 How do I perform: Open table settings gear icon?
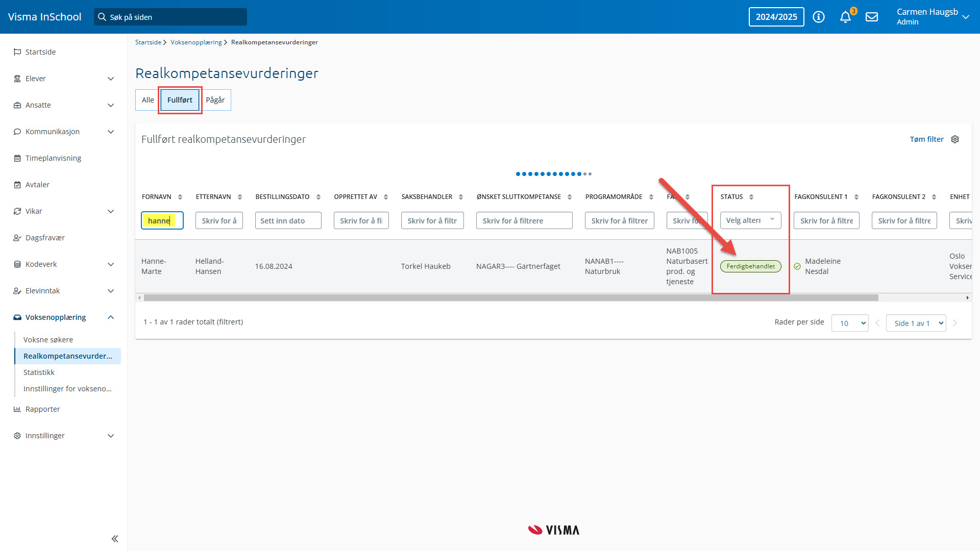click(955, 139)
